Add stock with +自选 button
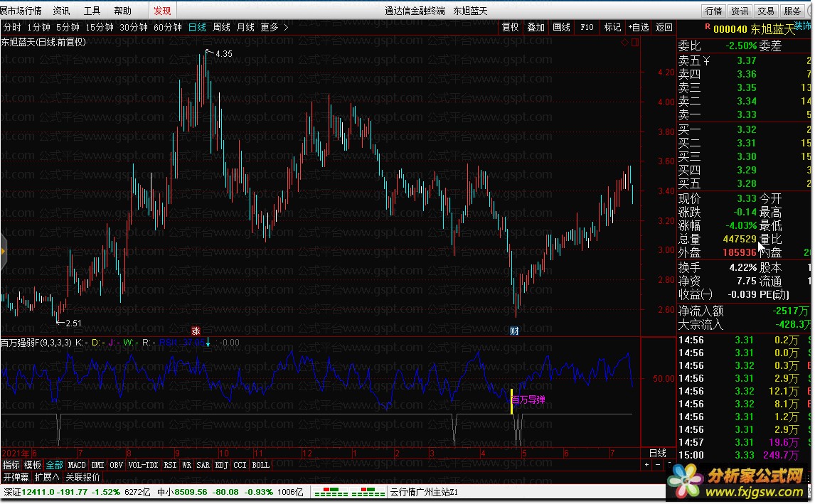The width and height of the screenshot is (815, 504). coord(639,27)
